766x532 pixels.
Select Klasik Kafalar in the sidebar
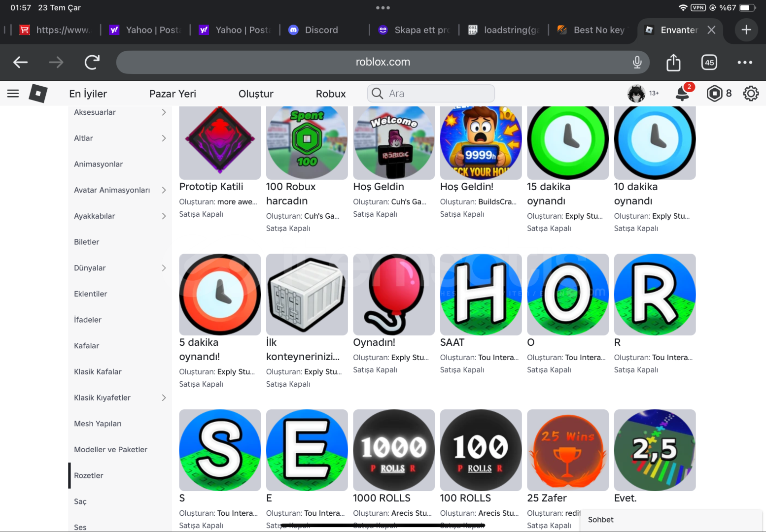pos(98,371)
